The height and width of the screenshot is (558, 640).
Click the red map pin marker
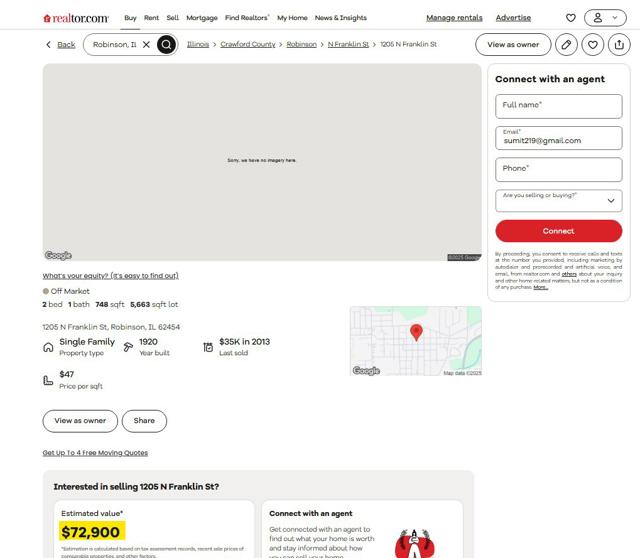[416, 332]
